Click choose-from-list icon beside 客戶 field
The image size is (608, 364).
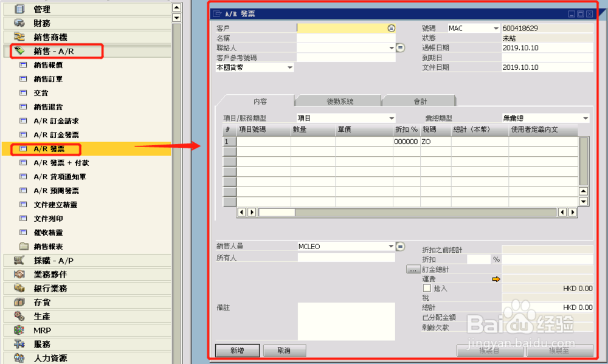tap(391, 27)
